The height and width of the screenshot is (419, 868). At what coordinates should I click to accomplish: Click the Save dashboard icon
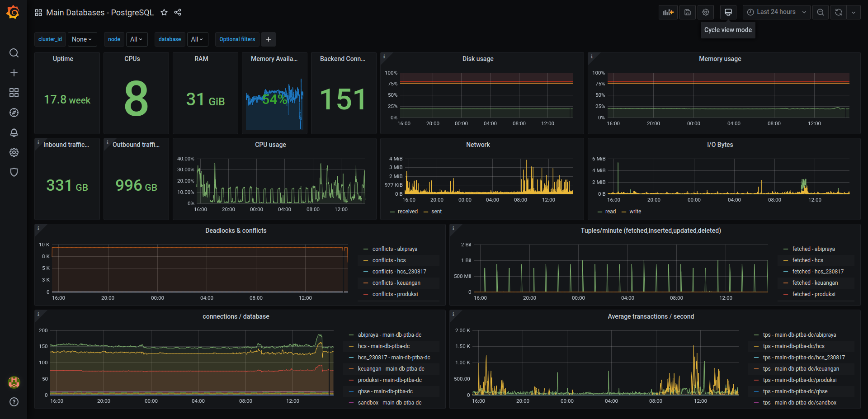(x=687, y=12)
